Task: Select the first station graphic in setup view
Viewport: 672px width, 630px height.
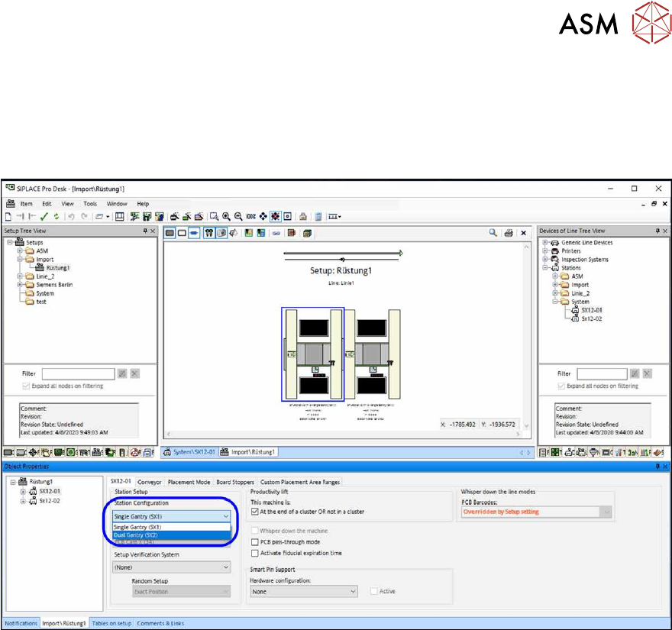Action: click(313, 354)
